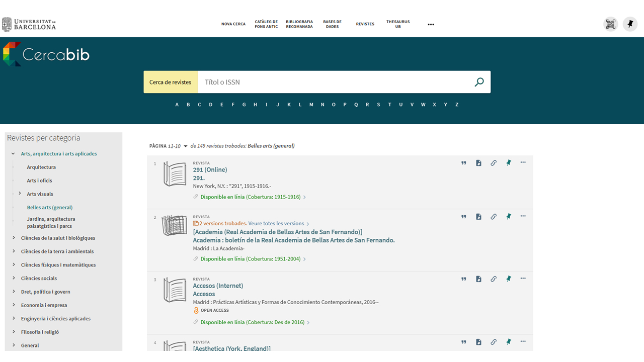Focus the Títol o ISSN search field
644x362 pixels.
(332, 82)
